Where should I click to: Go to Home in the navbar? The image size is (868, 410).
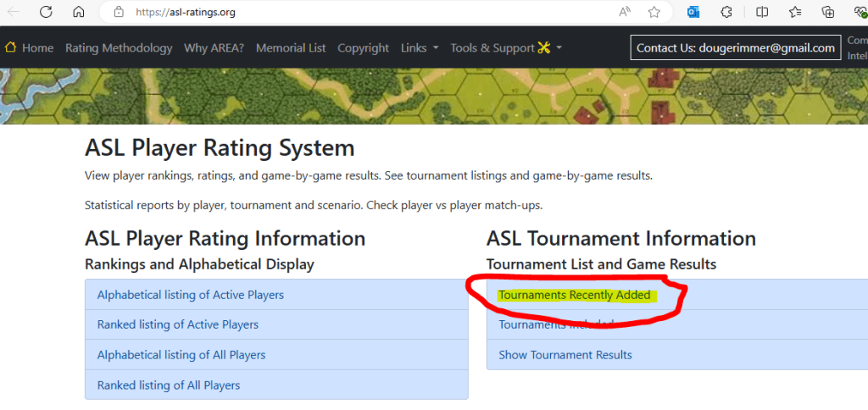(x=30, y=48)
